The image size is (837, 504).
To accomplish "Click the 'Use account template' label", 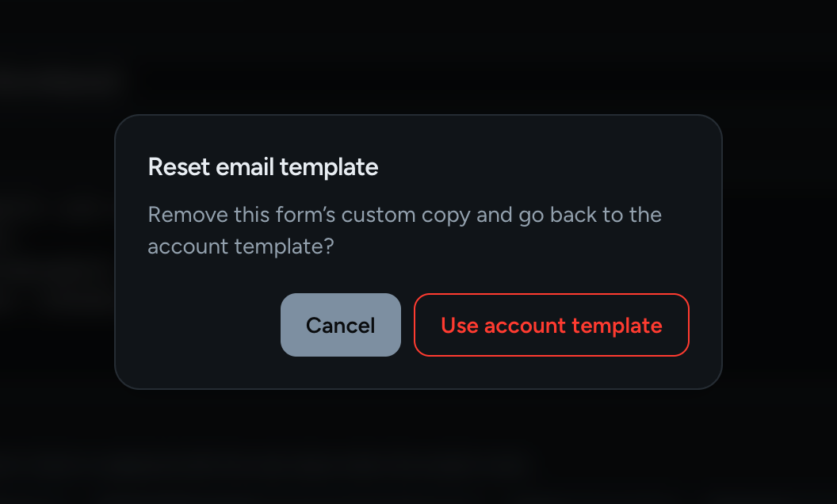I will pos(552,326).
